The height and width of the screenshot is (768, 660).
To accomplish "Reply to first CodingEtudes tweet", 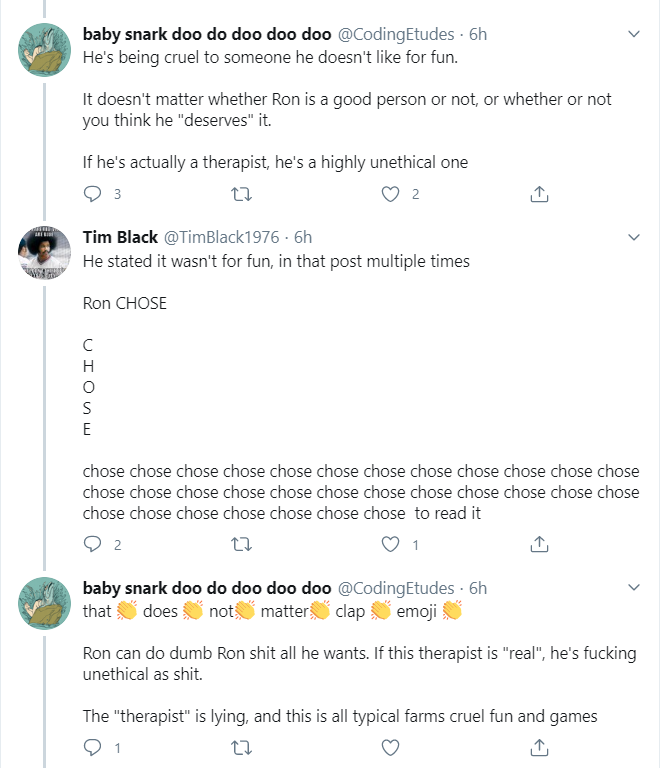I will click(x=92, y=194).
